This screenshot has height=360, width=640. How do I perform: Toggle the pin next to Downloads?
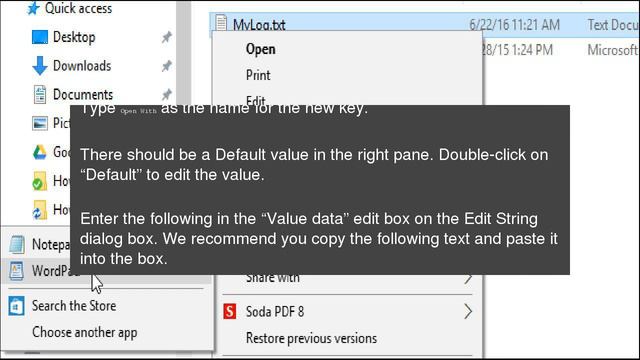(166, 66)
